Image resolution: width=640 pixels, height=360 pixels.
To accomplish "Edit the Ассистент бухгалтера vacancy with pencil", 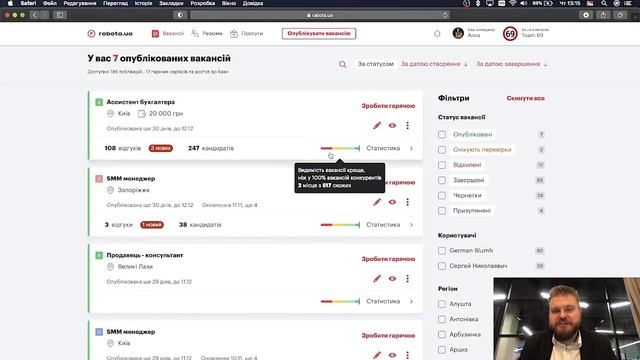I will pyautogui.click(x=377, y=125).
